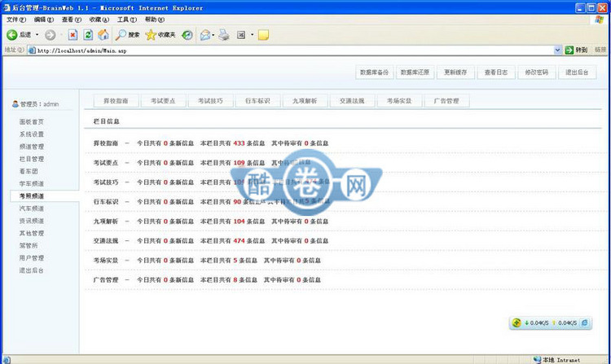Click the green 转到 Go arrow
611x364 pixels.
(x=569, y=50)
